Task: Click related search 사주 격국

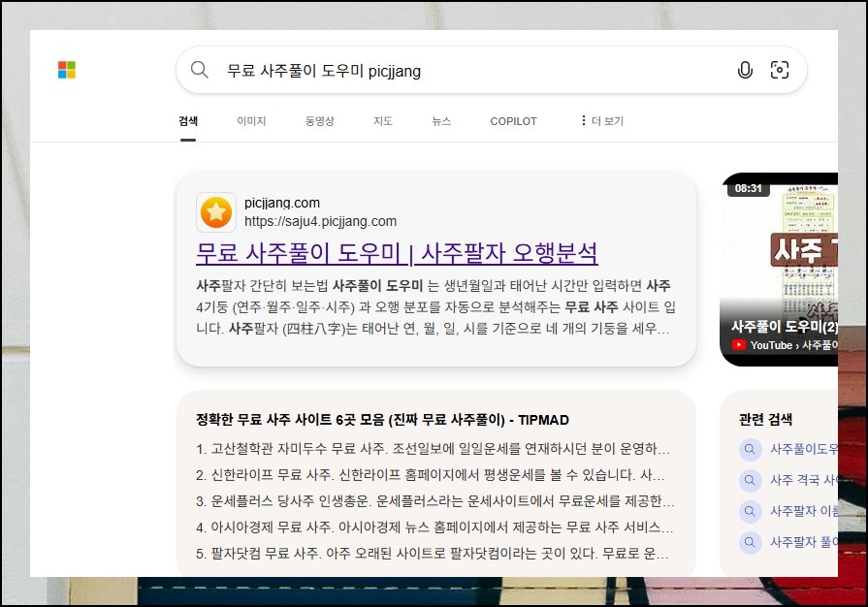Action: click(804, 480)
